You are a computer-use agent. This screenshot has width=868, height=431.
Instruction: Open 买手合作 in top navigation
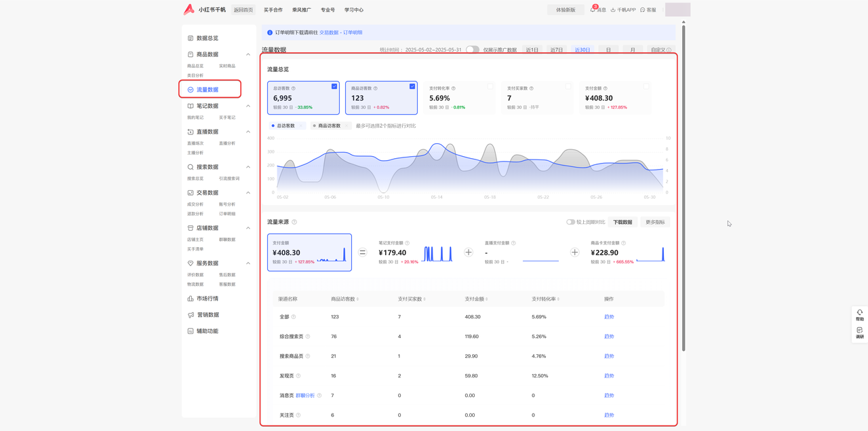[x=273, y=10]
